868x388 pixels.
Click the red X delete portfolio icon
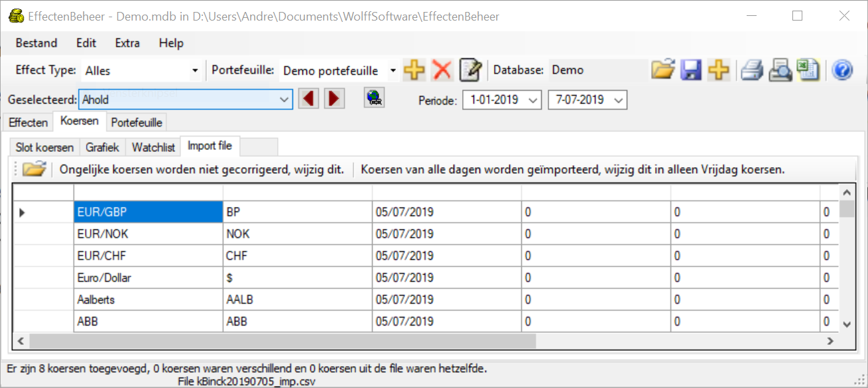click(442, 70)
